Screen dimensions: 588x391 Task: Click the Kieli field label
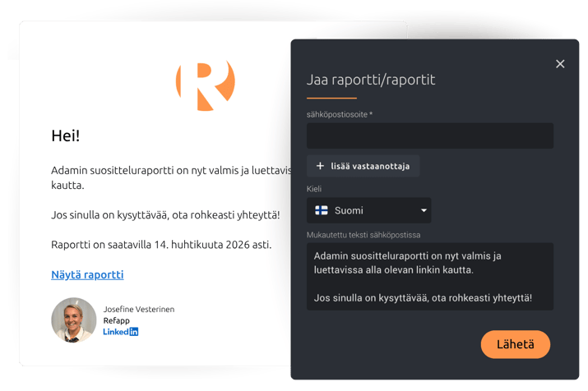[x=314, y=189]
